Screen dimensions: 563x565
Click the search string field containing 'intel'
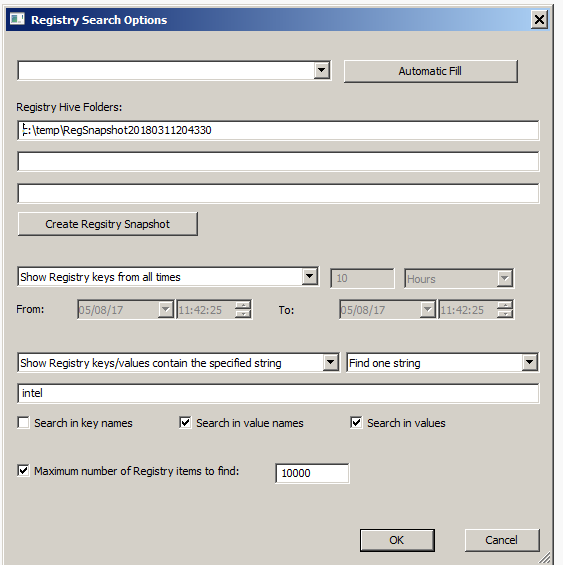(278, 393)
